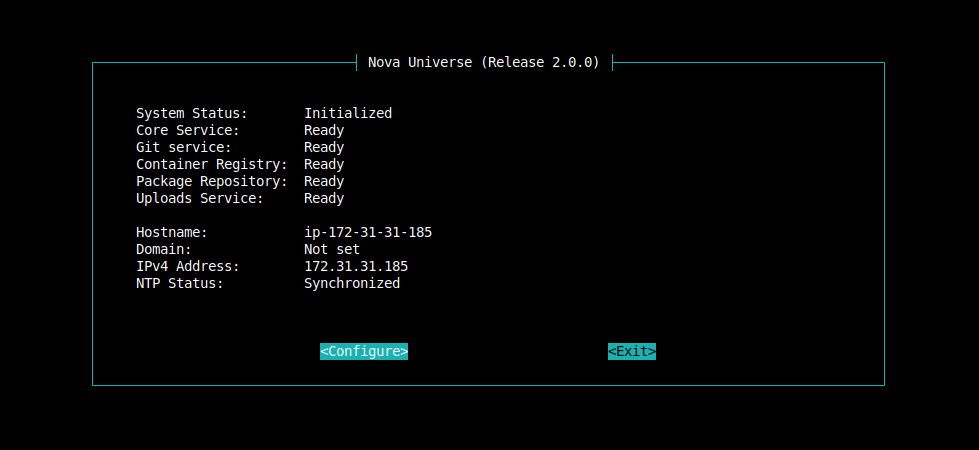Click the Container Registry label
The height and width of the screenshot is (450, 979).
pos(212,164)
